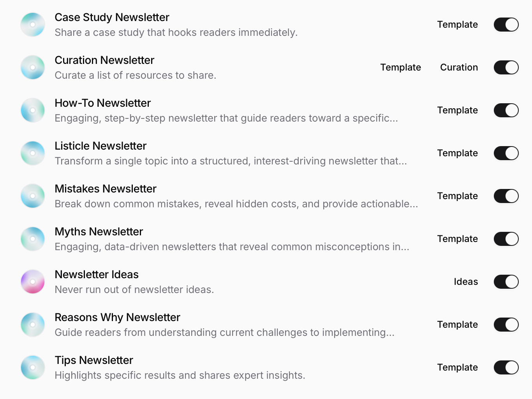Click the Case Study Newsletter disc icon
532x399 pixels.
pyautogui.click(x=33, y=25)
